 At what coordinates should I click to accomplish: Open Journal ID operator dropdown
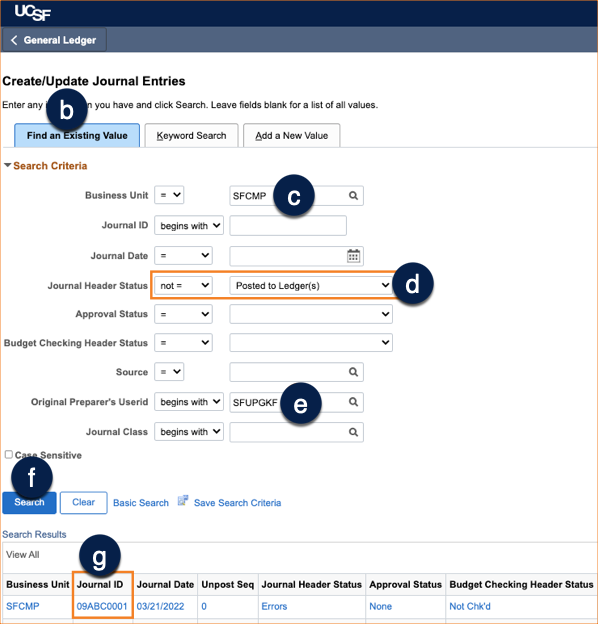189,226
